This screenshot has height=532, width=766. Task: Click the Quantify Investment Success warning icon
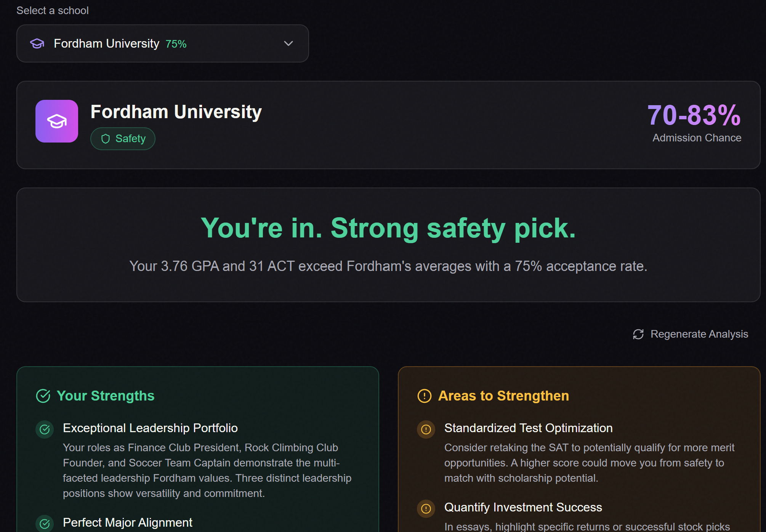tap(426, 508)
